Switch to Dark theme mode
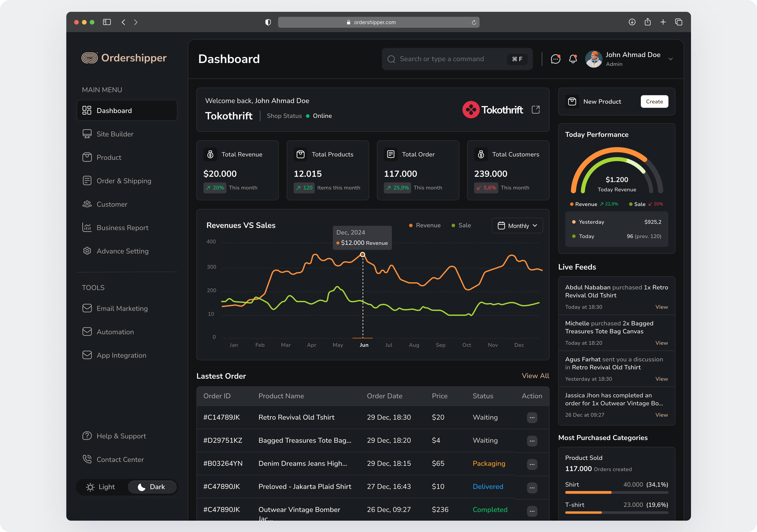This screenshot has width=757, height=532. (x=152, y=487)
